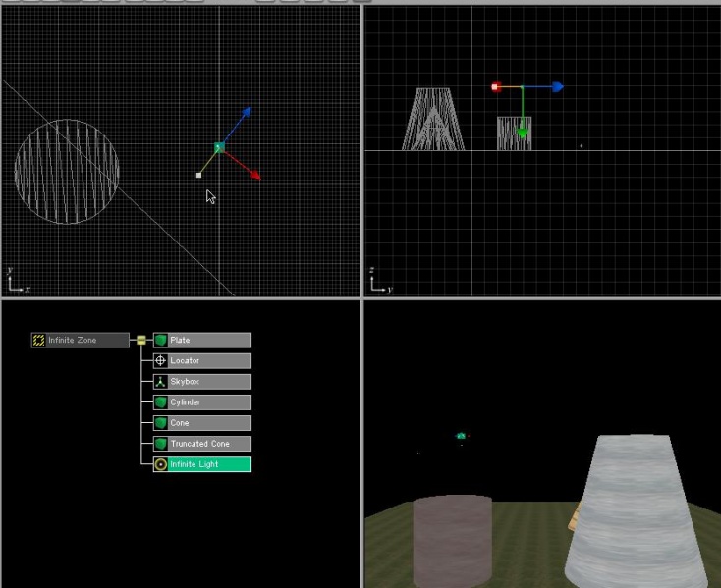
Task: Click the green cube icon beside Plate
Action: (x=161, y=341)
